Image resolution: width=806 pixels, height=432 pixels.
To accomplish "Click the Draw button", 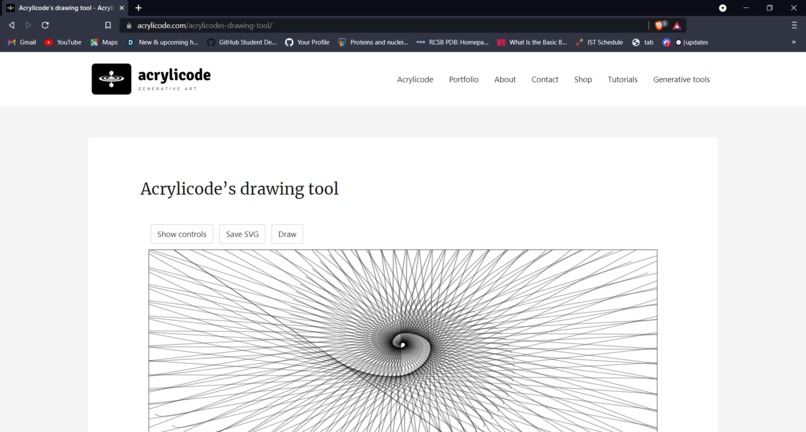I will pyautogui.click(x=287, y=234).
